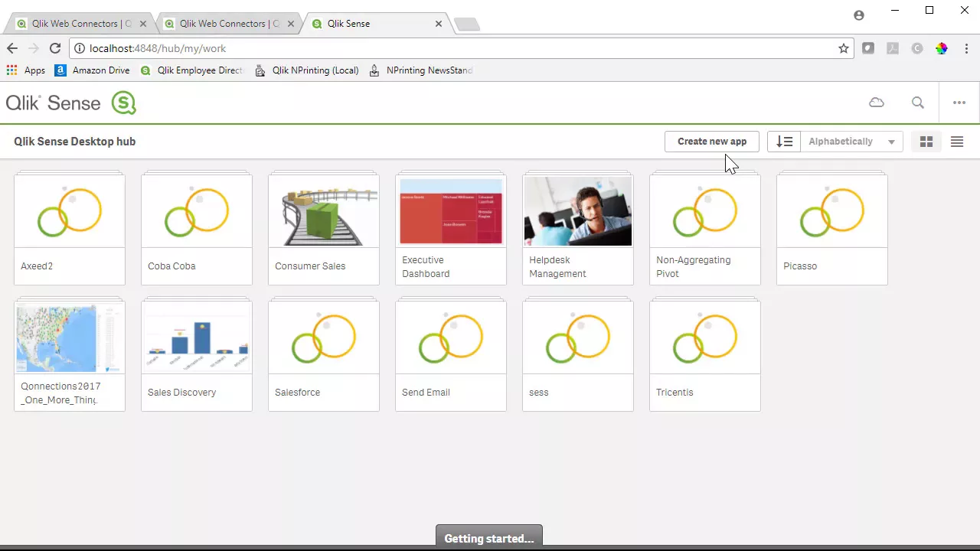Click the Qlik Sense logo

[70, 103]
